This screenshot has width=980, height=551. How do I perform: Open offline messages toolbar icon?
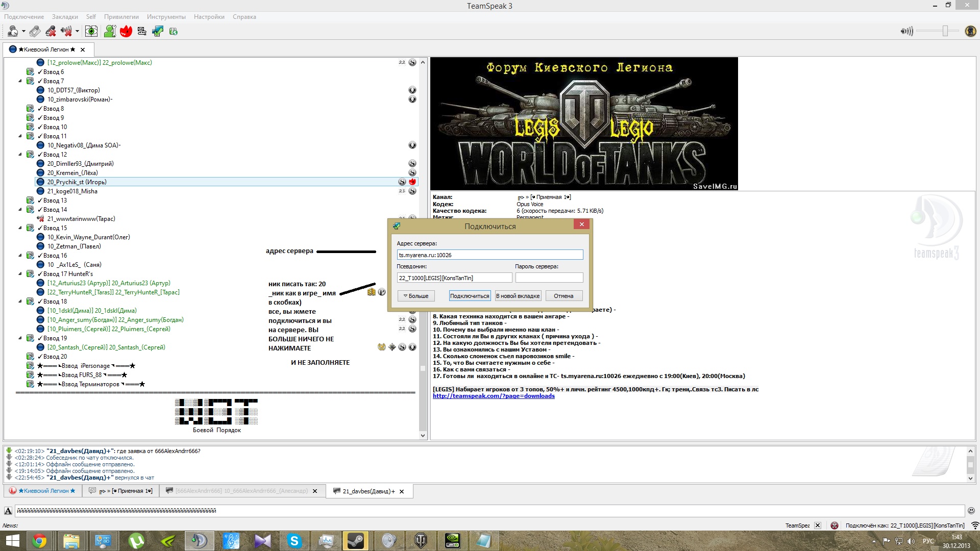(x=142, y=32)
